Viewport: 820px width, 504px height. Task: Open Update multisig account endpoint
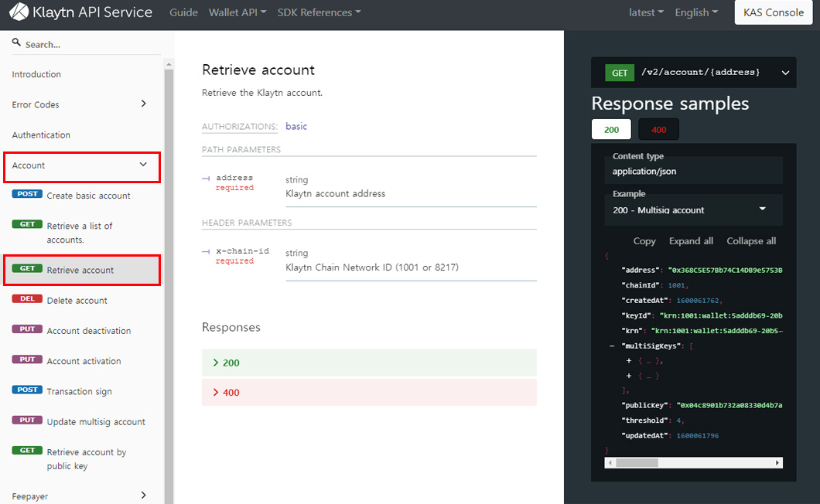pyautogui.click(x=96, y=422)
